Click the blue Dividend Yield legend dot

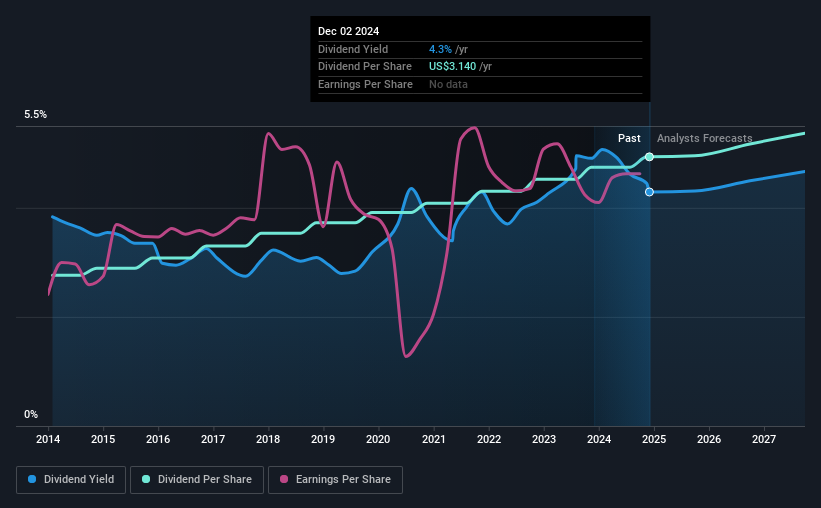(32, 479)
